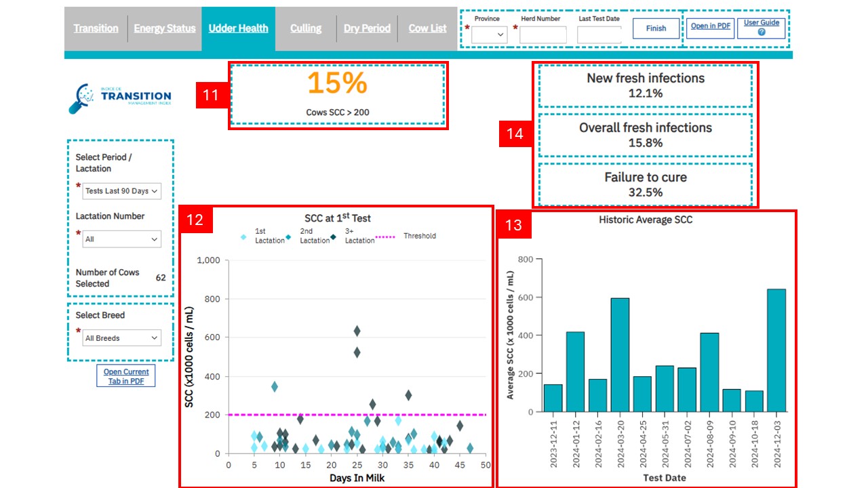
Task: Switch to the Transition tab
Action: pos(96,28)
